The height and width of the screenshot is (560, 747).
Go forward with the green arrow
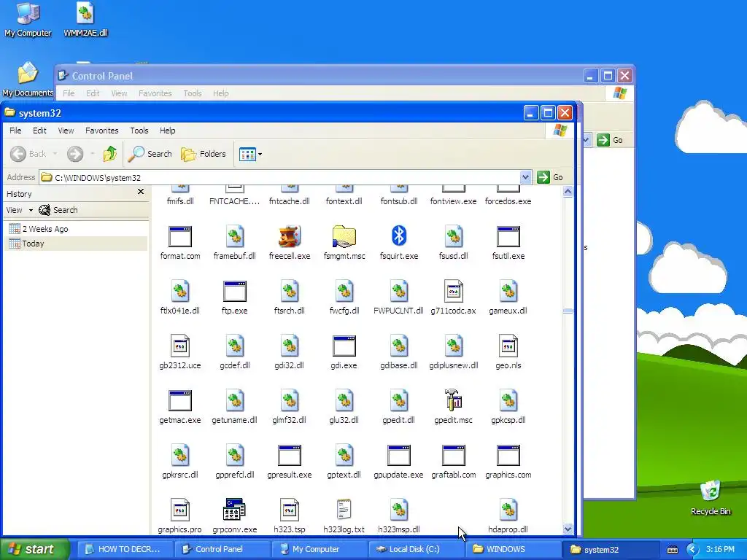75,154
